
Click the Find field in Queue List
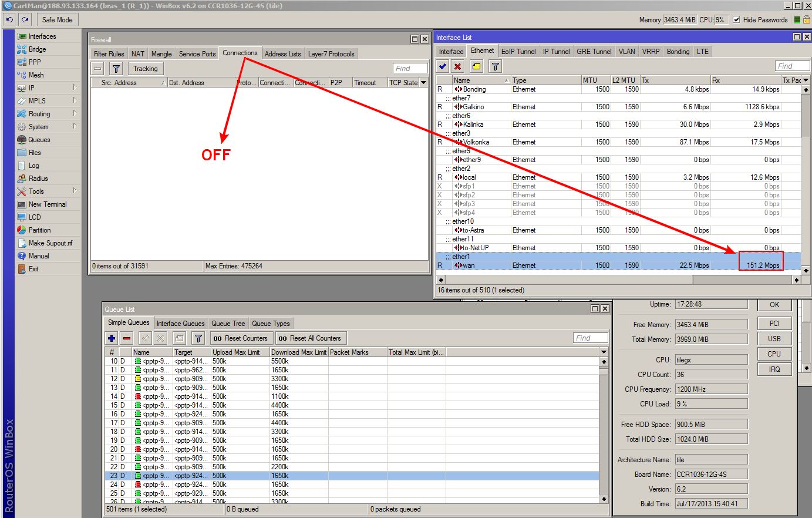(x=590, y=338)
